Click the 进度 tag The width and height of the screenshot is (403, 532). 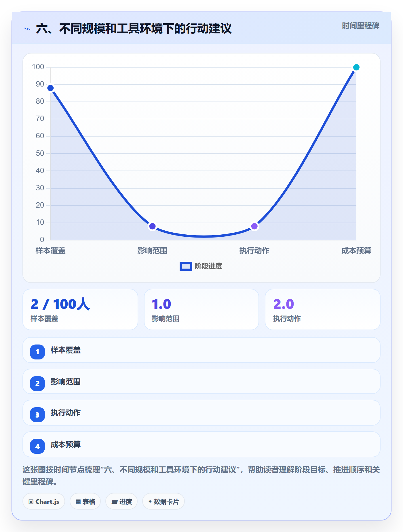tap(121, 502)
